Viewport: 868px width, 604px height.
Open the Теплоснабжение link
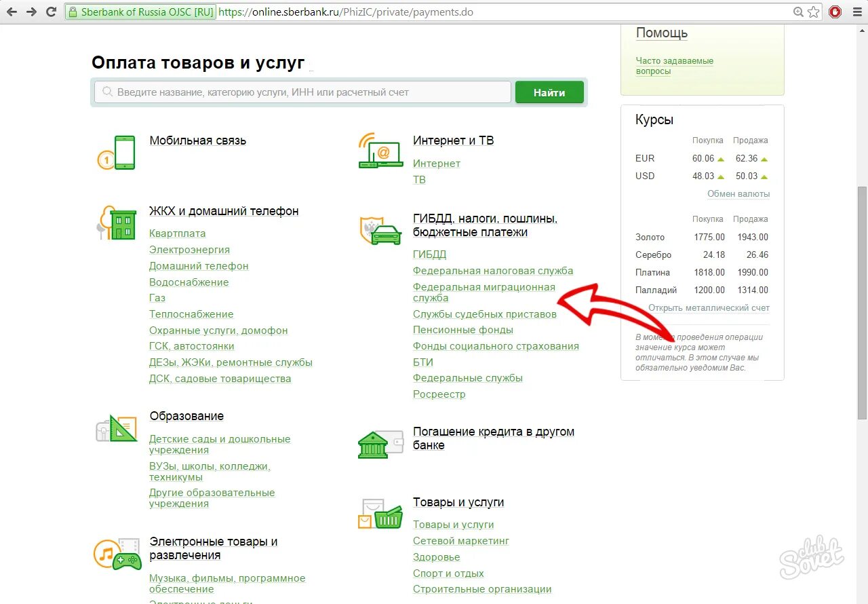(191, 314)
